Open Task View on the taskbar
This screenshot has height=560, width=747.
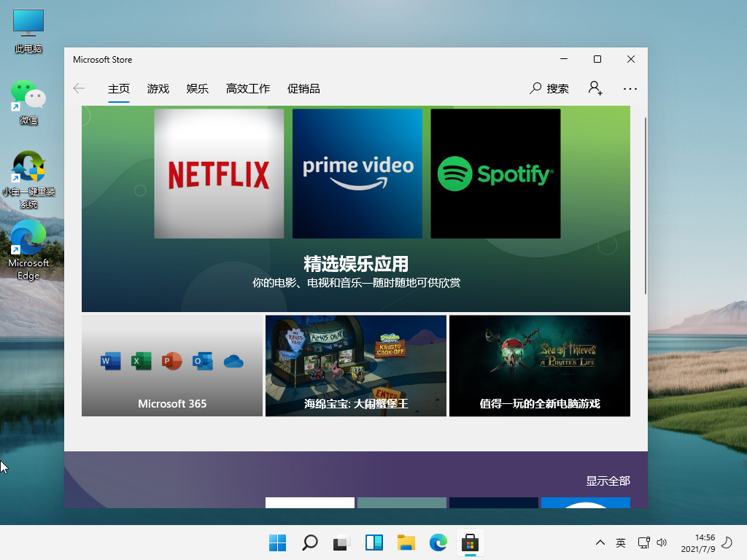[341, 542]
